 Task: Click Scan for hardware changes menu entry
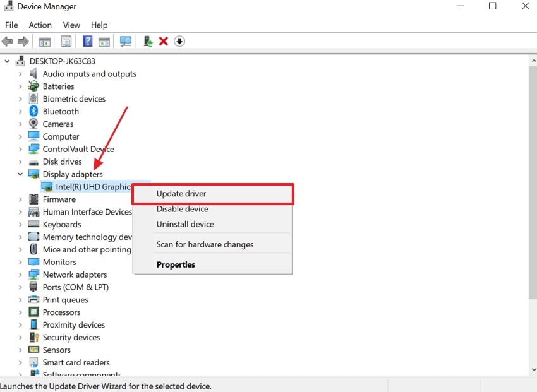click(x=205, y=244)
